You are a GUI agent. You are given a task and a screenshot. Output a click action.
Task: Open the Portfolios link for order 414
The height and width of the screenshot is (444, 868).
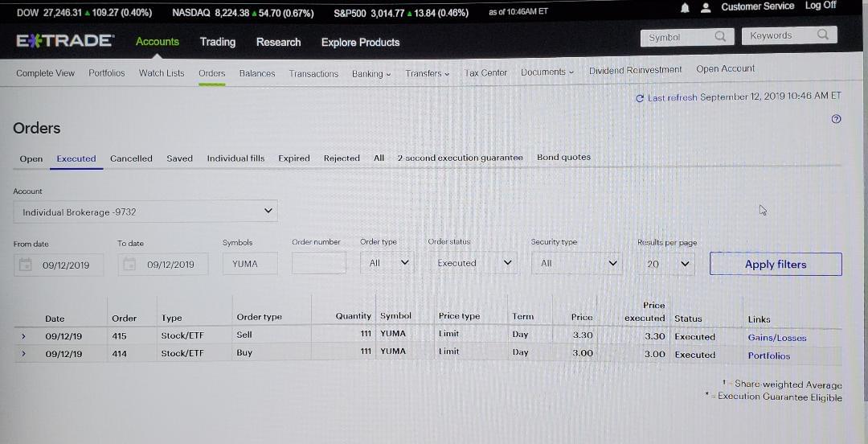769,356
